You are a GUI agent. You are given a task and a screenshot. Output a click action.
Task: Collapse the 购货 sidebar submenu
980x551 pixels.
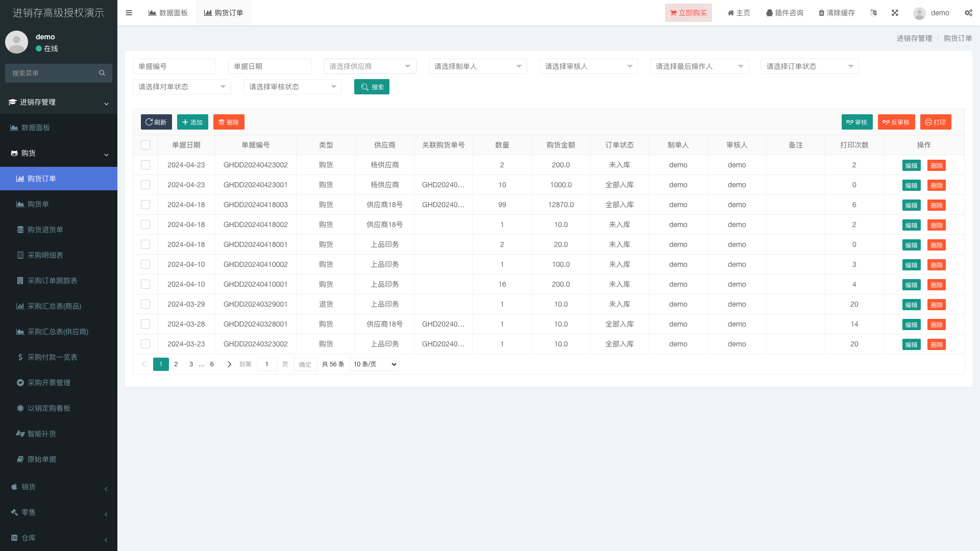pyautogui.click(x=59, y=153)
